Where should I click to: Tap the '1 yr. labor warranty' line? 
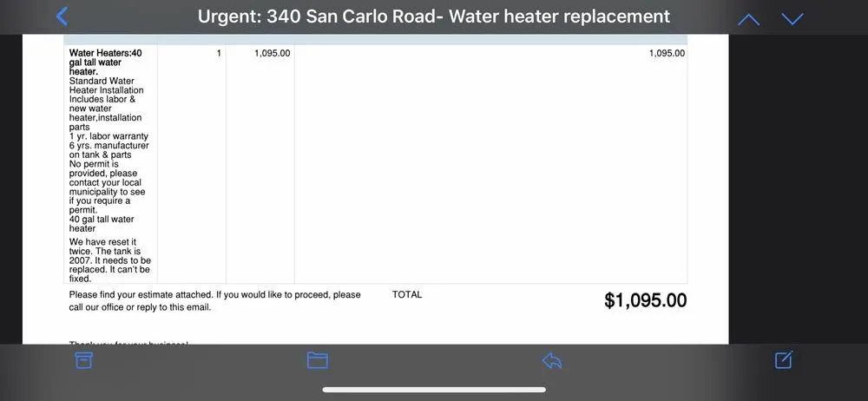pyautogui.click(x=108, y=136)
